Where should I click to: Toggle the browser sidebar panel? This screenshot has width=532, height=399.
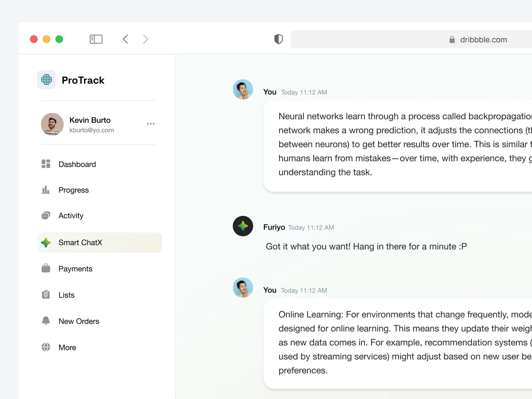(96, 39)
